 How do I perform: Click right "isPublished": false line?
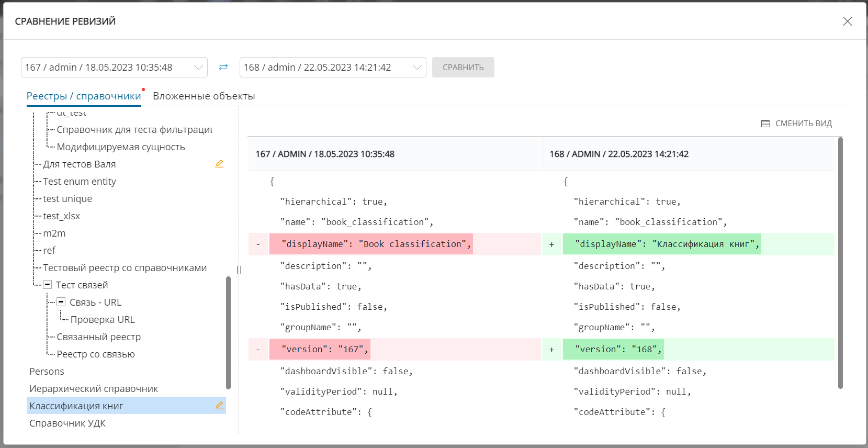tap(627, 307)
